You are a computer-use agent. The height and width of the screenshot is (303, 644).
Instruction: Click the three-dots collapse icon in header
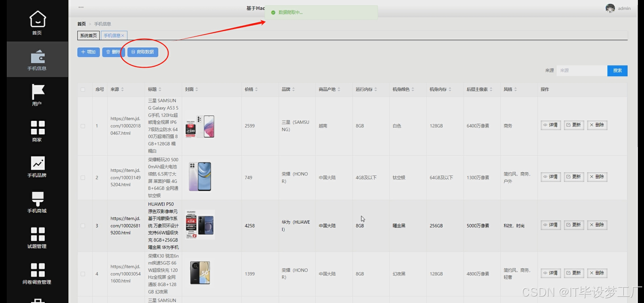click(x=81, y=7)
